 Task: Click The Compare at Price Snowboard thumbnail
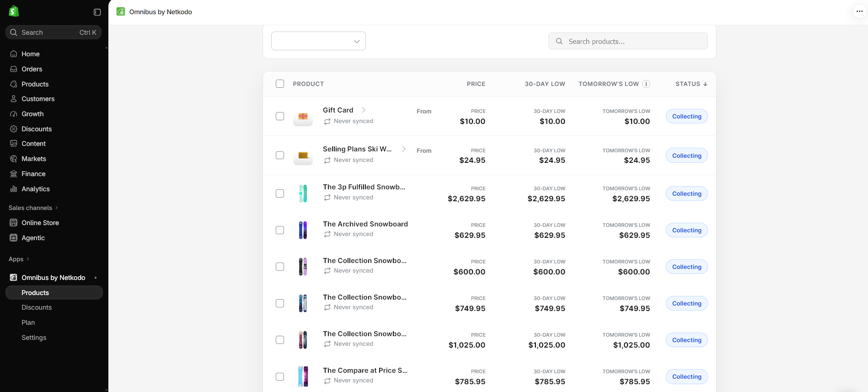click(303, 376)
